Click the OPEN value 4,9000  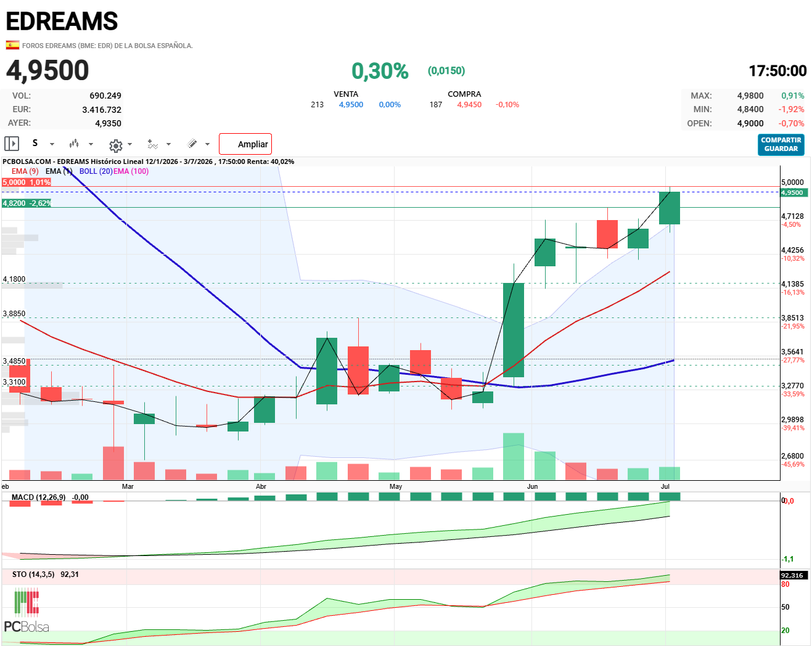(x=750, y=123)
